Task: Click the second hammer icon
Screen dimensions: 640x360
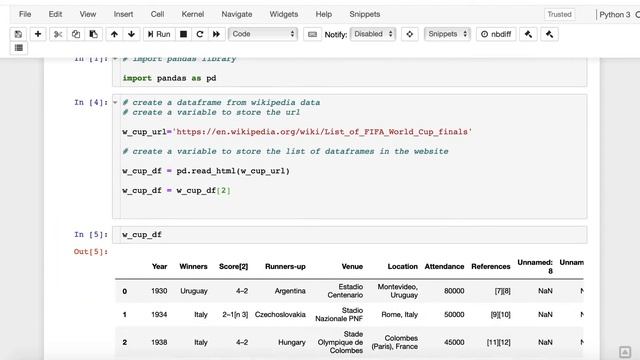Action: point(549,34)
